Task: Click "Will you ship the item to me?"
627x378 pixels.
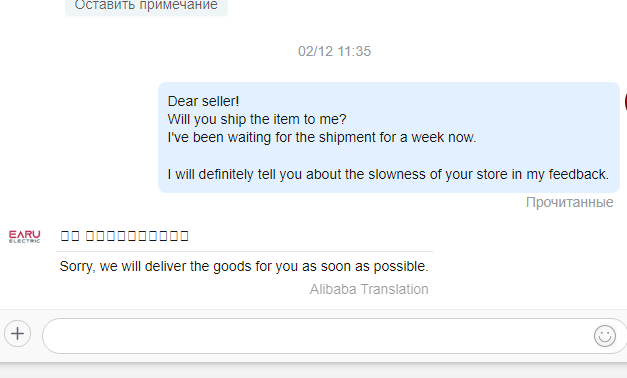Action: (257, 119)
